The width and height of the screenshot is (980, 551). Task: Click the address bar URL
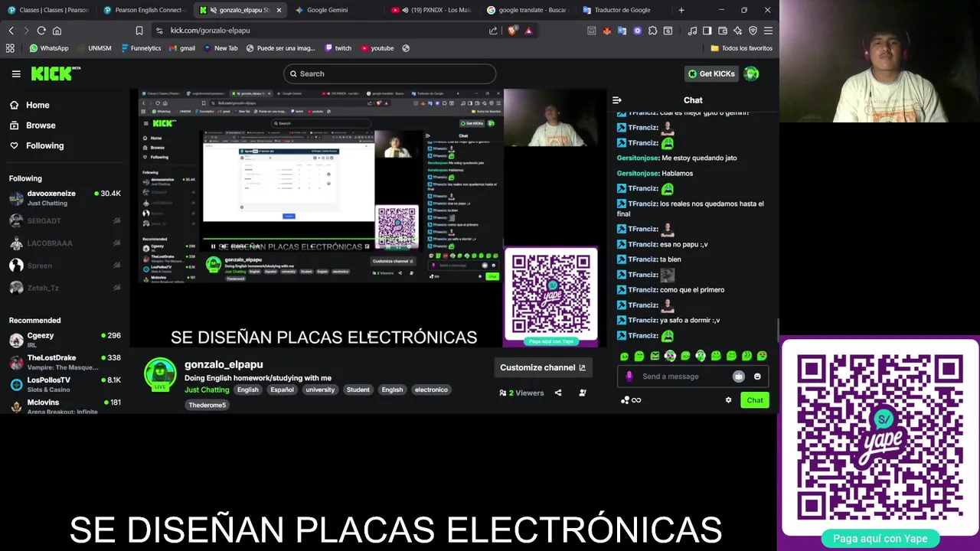pyautogui.click(x=211, y=31)
